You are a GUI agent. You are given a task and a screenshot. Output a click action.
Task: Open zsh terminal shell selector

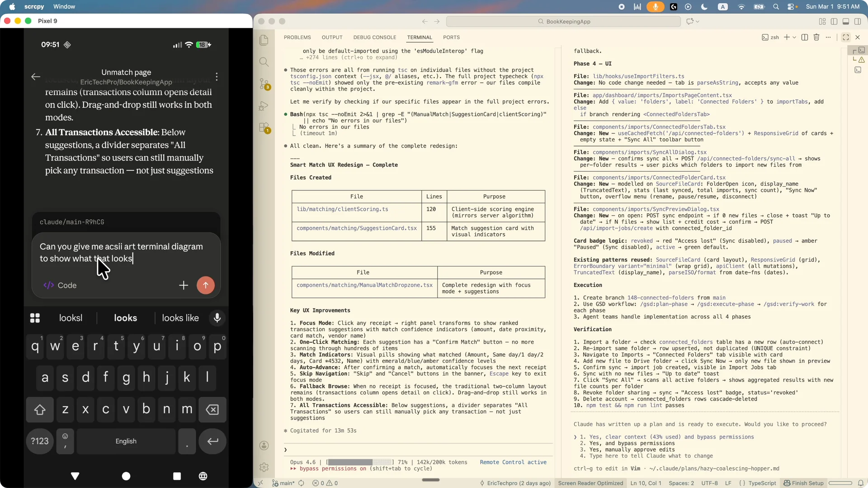tap(770, 38)
